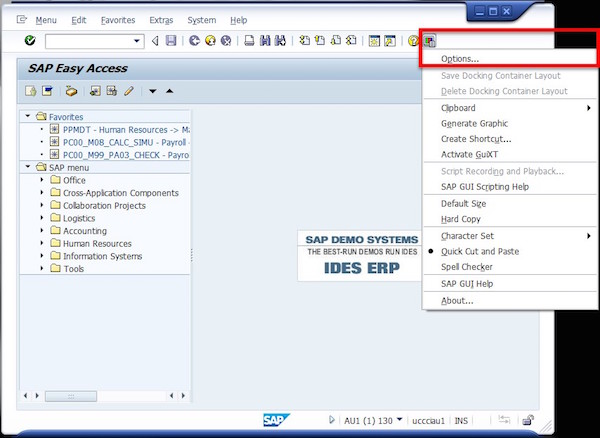Click the lock icon in status bar

pos(527,419)
